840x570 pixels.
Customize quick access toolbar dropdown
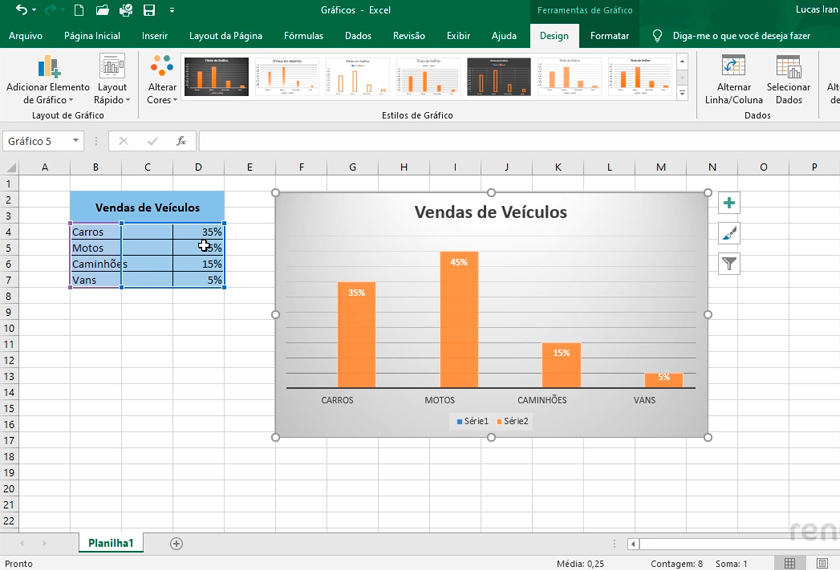tap(171, 10)
